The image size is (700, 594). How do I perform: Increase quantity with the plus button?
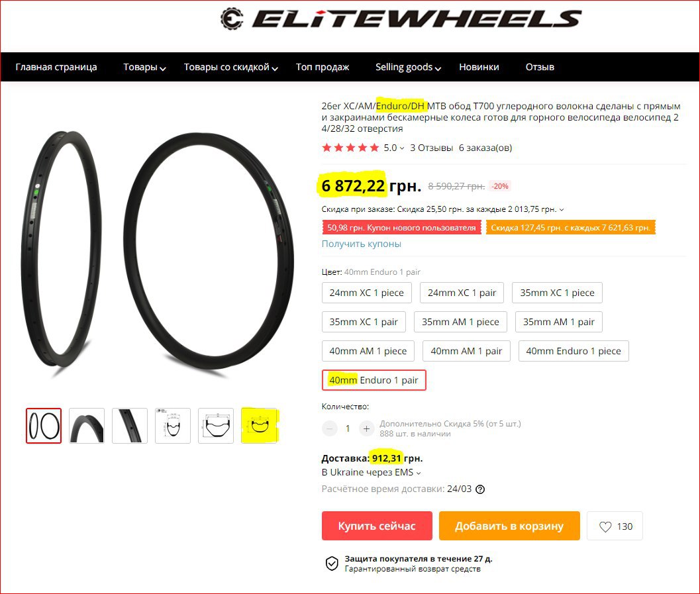(x=366, y=428)
